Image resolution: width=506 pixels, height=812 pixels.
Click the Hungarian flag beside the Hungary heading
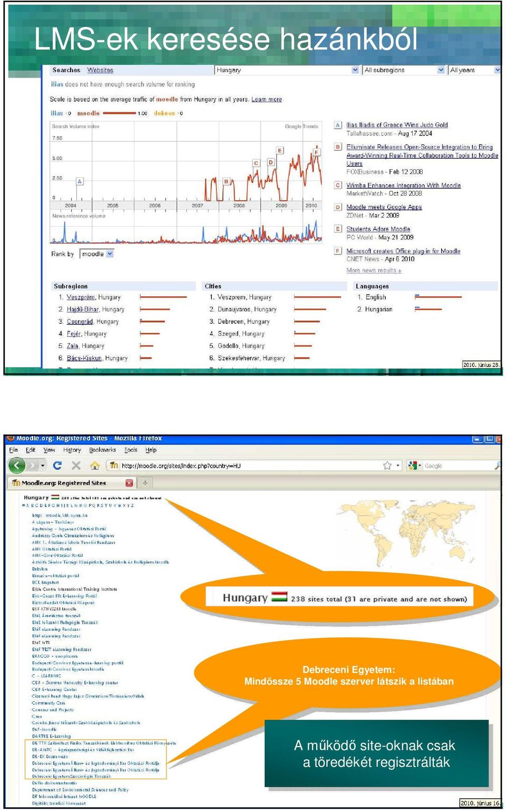point(55,497)
